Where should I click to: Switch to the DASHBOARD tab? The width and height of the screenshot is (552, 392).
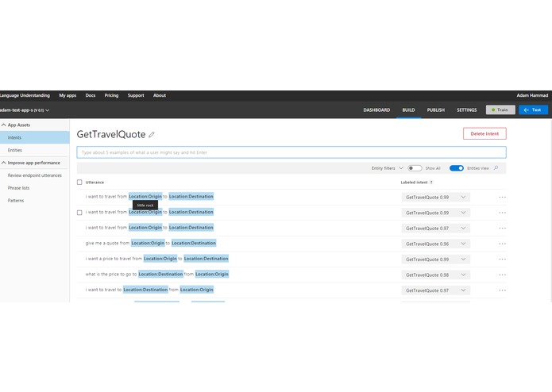(x=376, y=110)
